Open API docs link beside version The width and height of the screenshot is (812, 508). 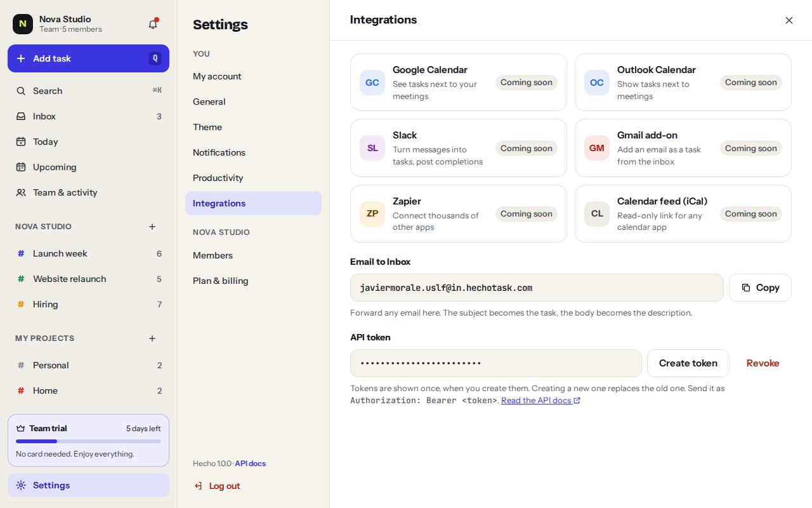251,464
